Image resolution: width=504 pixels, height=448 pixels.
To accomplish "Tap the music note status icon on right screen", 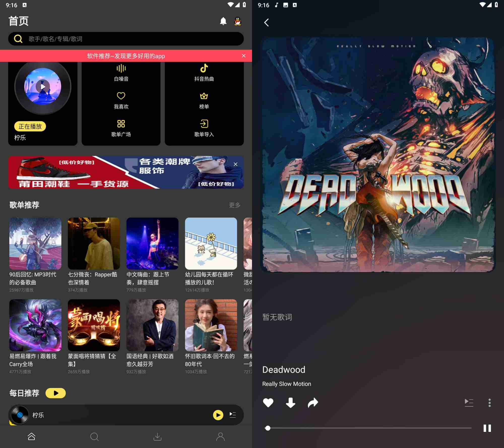I will point(276,5).
